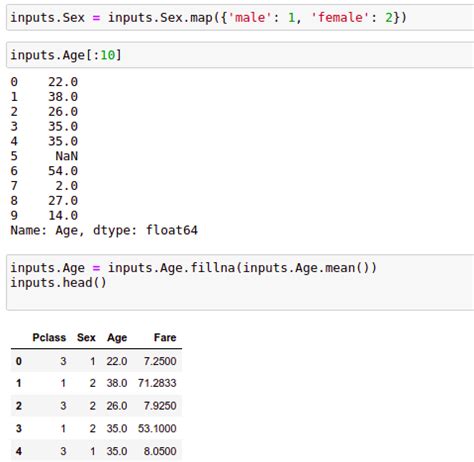Select the Sex column header
Screen dimensions: 474x462
click(86, 337)
